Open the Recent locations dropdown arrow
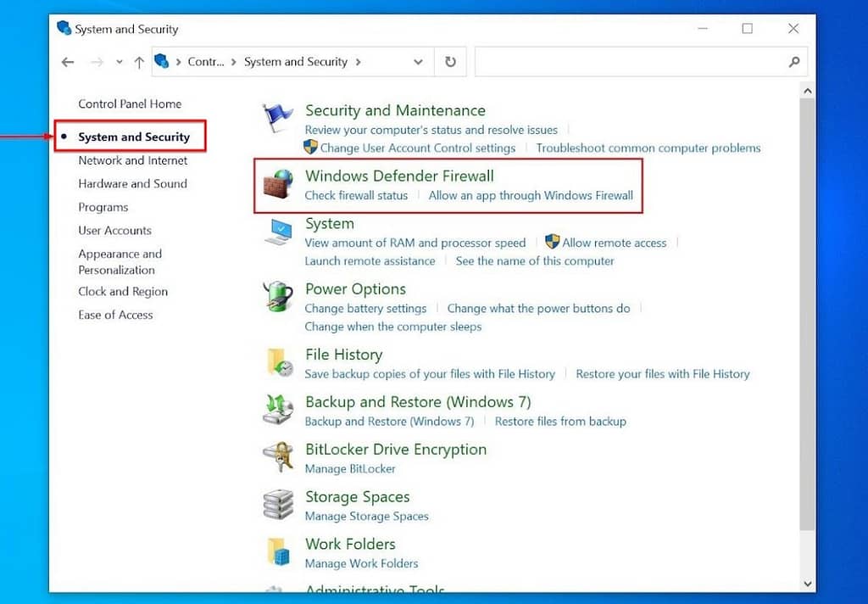 tap(119, 62)
